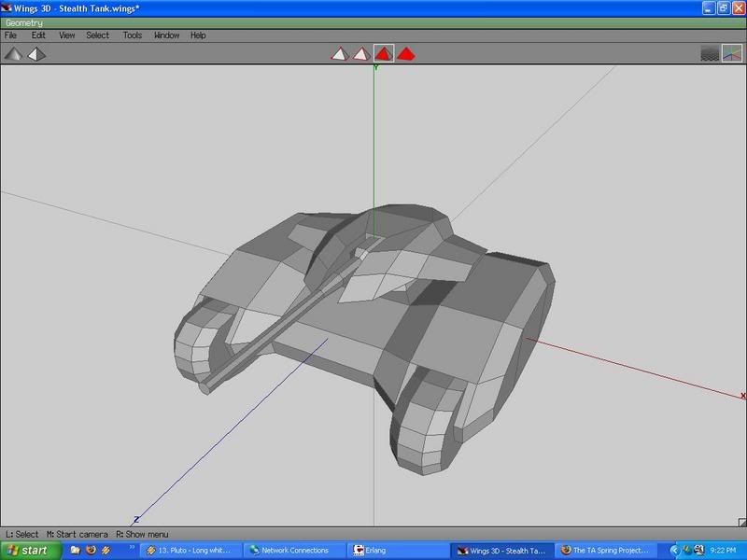
Task: Launch the folder icon in Quick Launch
Action: coord(75,550)
